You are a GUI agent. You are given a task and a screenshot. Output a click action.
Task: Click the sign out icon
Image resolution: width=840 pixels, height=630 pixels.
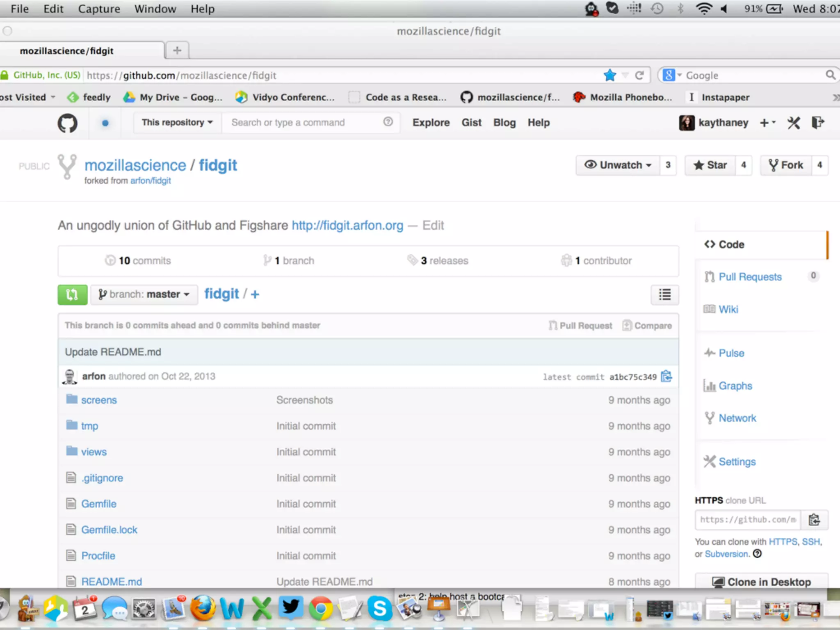818,123
